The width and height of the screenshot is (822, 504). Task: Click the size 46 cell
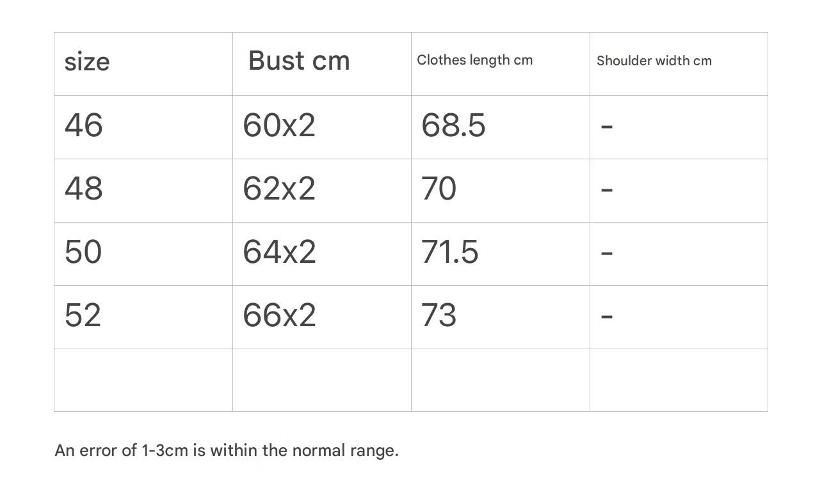click(84, 125)
